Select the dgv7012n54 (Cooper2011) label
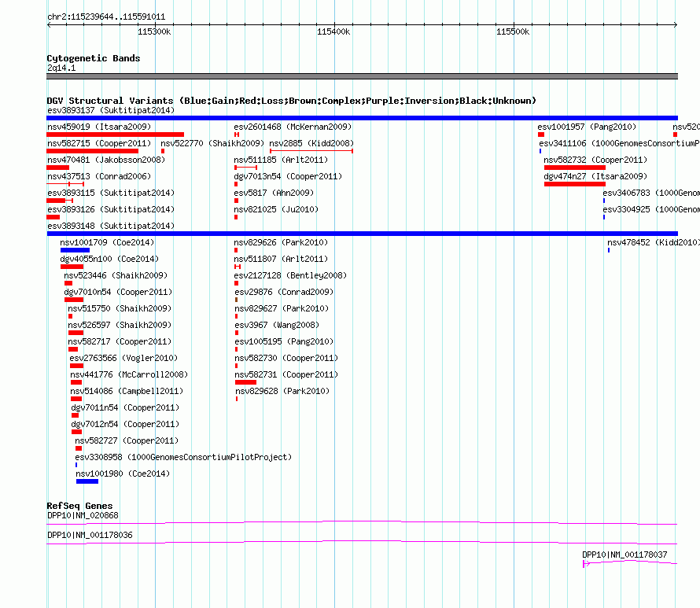 coord(125,424)
